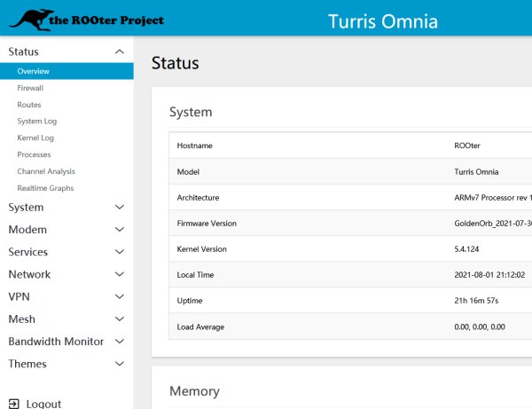Image resolution: width=532 pixels, height=409 pixels.
Task: Open the System Log page
Action: (x=37, y=122)
